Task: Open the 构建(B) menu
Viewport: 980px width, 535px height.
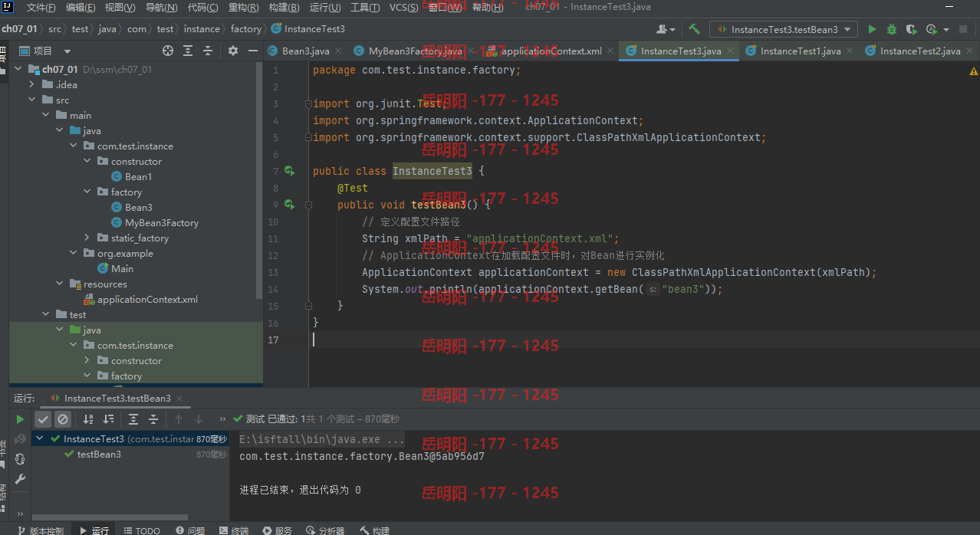Action: click(284, 8)
